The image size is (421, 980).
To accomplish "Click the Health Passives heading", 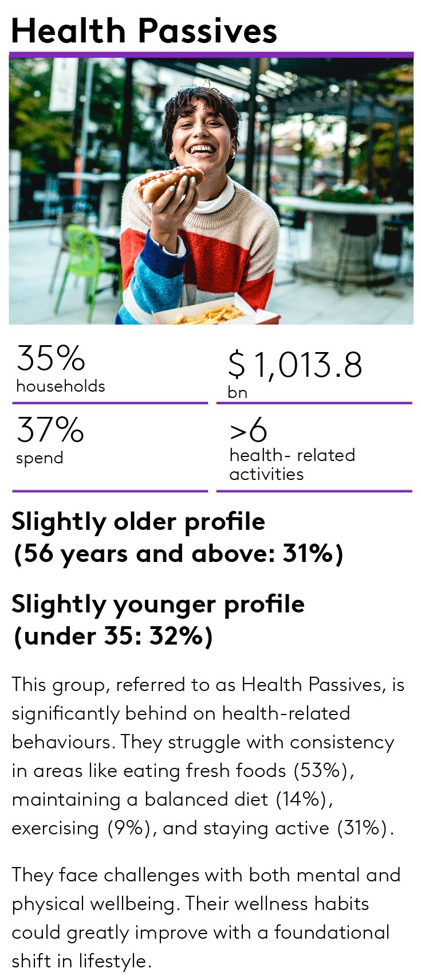I will click(x=144, y=30).
